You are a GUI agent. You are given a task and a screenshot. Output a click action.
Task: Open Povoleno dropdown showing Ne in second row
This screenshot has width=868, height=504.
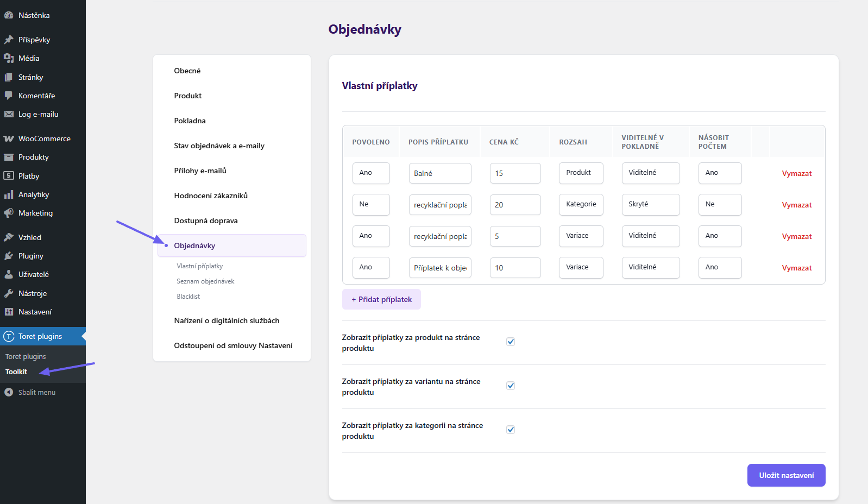pos(371,205)
